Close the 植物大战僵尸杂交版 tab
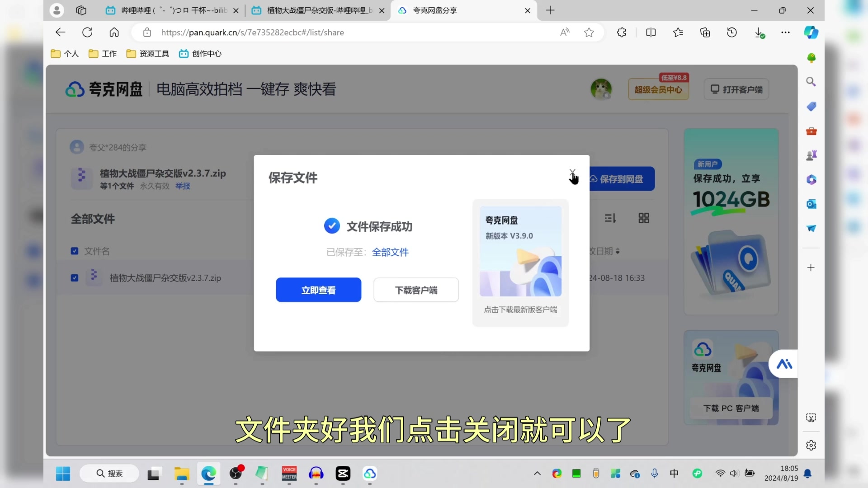The width and height of the screenshot is (868, 488). (x=382, y=10)
